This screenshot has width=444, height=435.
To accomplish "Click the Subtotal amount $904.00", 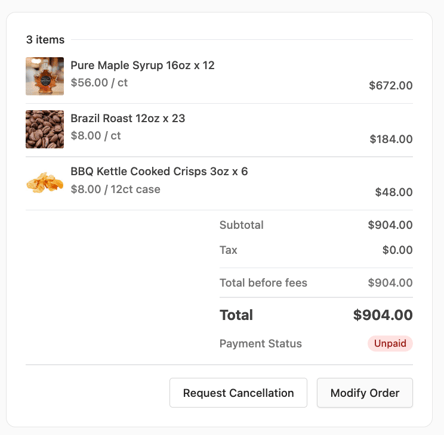I will click(x=390, y=225).
